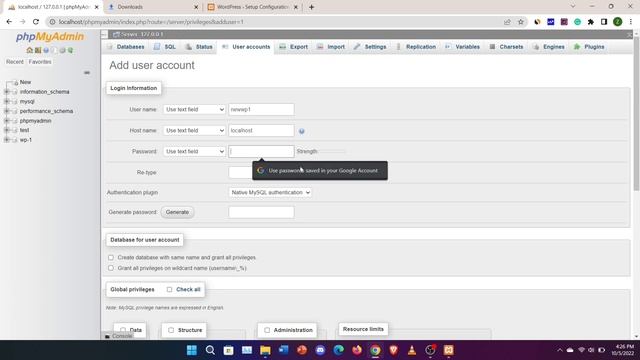Click 'Use password saved in Google Account' popup
Viewport: 640px width, 360px height.
(320, 171)
